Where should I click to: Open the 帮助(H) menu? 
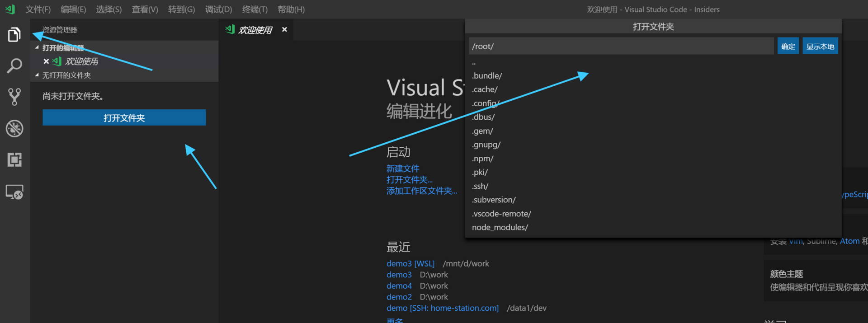pos(291,9)
